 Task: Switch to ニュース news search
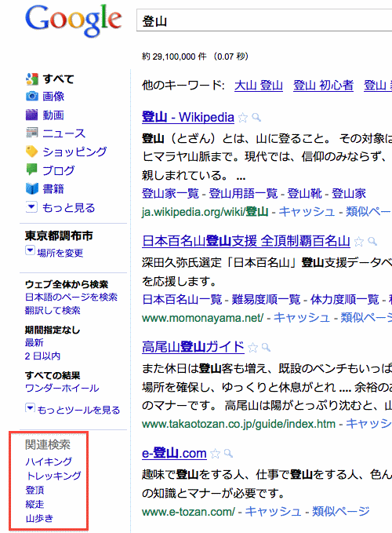[64, 133]
